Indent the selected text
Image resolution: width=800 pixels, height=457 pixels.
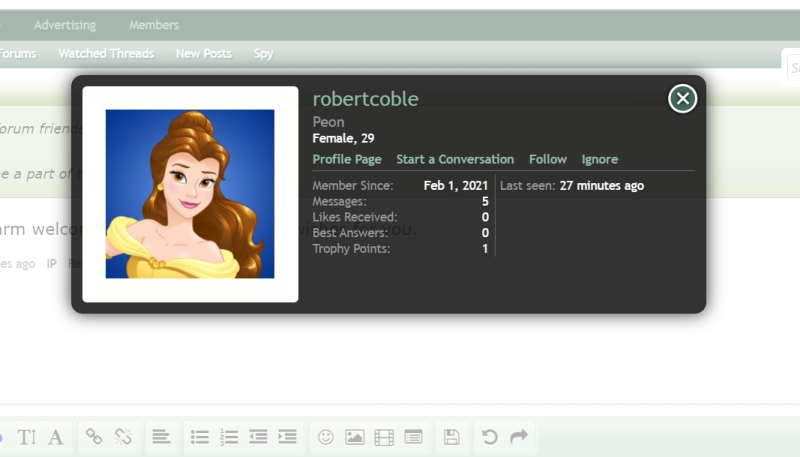(288, 437)
